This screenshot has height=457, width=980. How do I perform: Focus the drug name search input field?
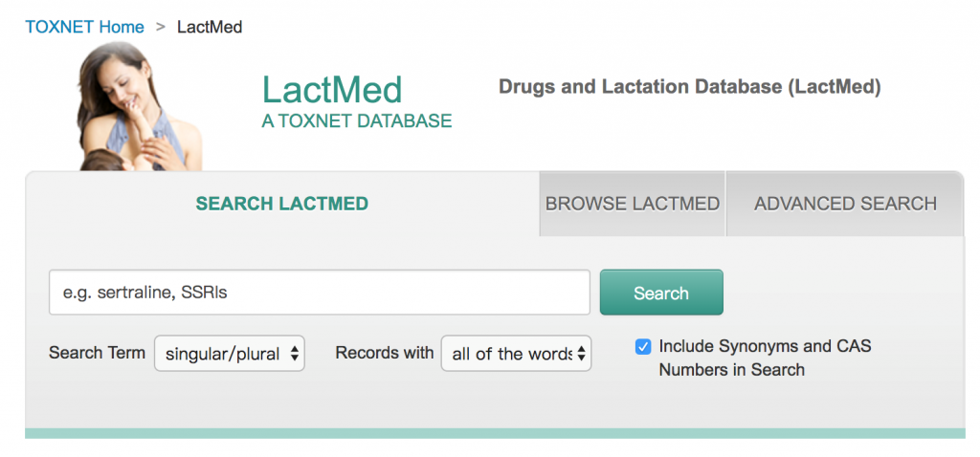coord(320,293)
